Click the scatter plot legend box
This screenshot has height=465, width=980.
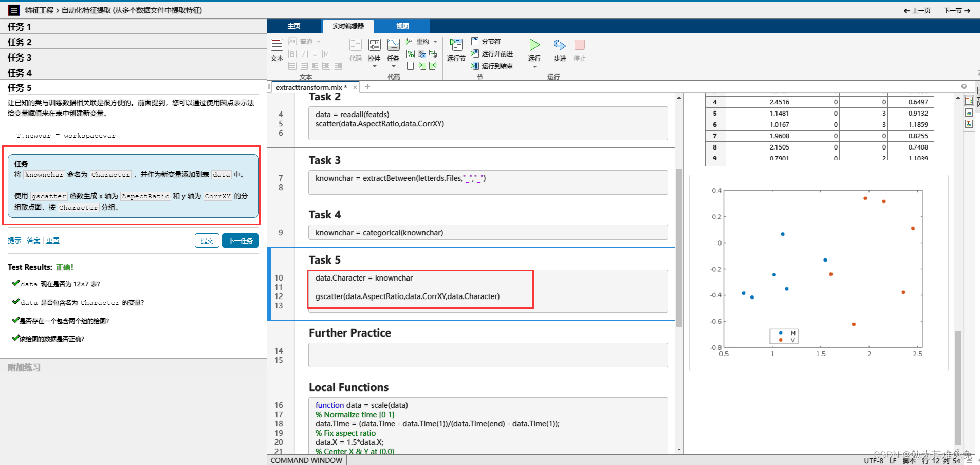click(784, 337)
